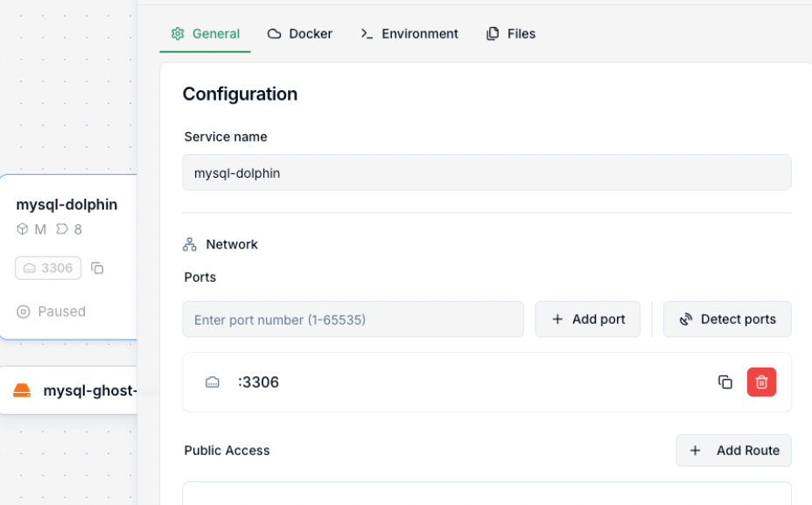Click the tag icon next to 8
The image size is (812, 505).
(x=61, y=229)
